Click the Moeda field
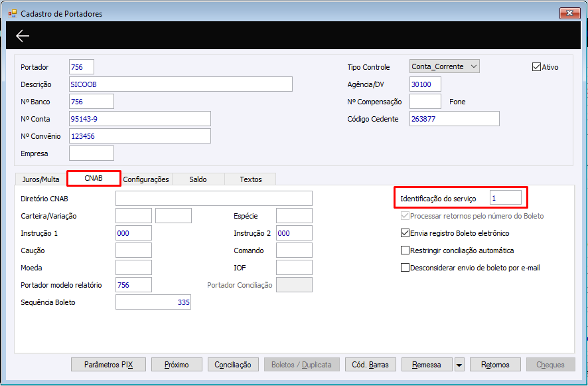Viewport: 588px width, 386px height. click(133, 267)
